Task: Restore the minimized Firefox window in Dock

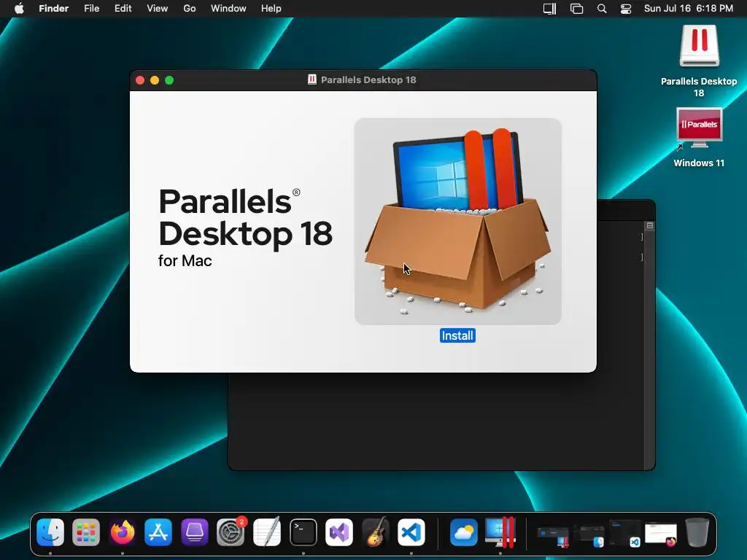Action: point(661,534)
